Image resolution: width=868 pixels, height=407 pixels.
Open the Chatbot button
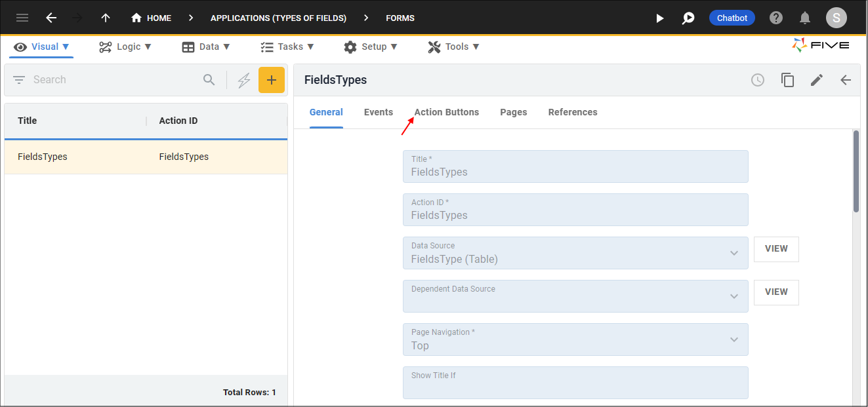tap(732, 18)
